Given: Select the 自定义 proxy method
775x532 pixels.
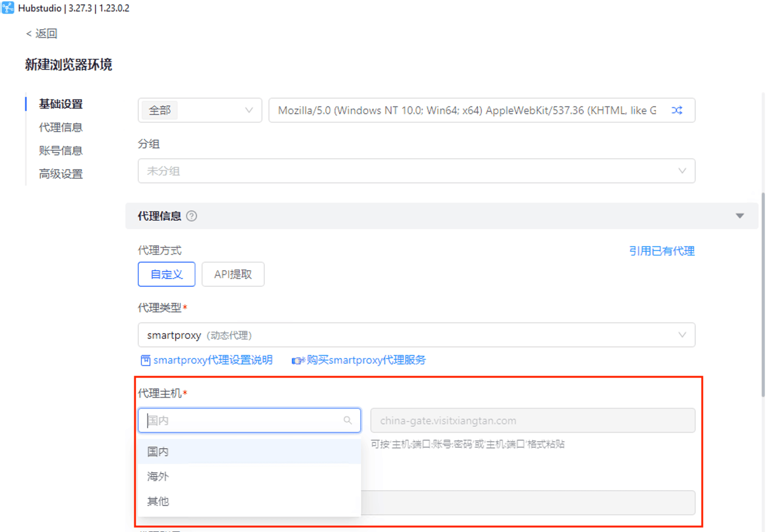Looking at the screenshot, I should 167,274.
